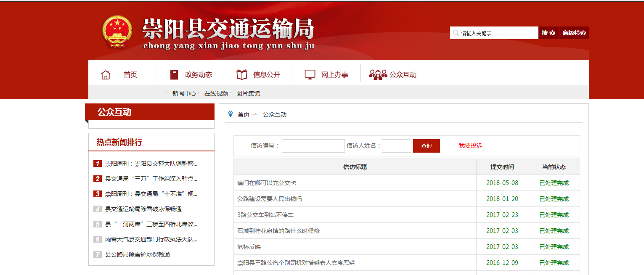
Task: Open petition 请问在哪可以充公交卡
Action: (267, 183)
